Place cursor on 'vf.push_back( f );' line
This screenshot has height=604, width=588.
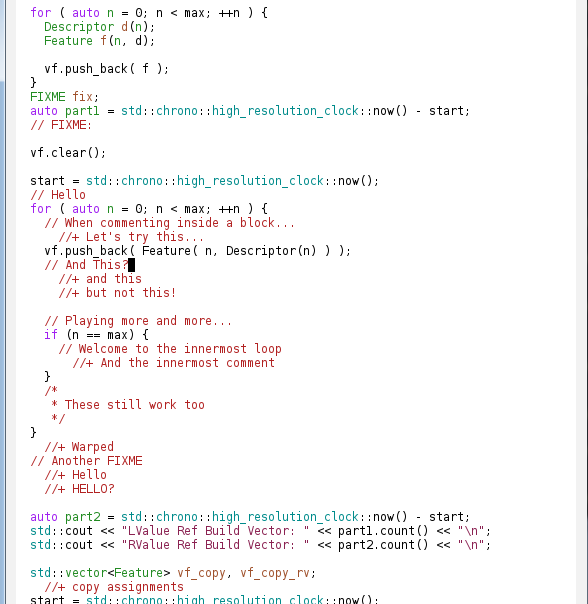pos(107,69)
